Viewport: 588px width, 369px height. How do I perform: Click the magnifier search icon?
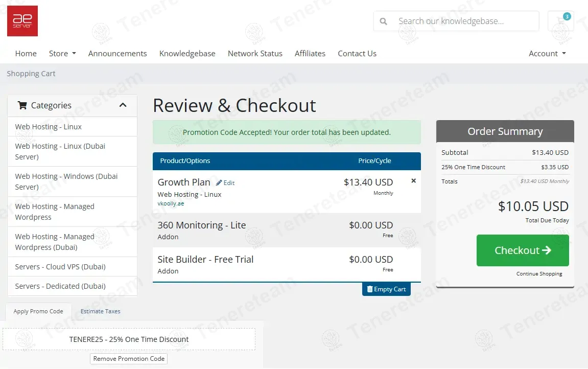tap(384, 21)
